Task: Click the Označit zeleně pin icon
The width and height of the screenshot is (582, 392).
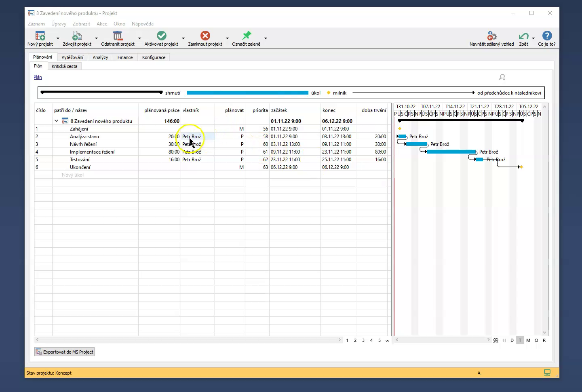Action: pyautogui.click(x=246, y=36)
